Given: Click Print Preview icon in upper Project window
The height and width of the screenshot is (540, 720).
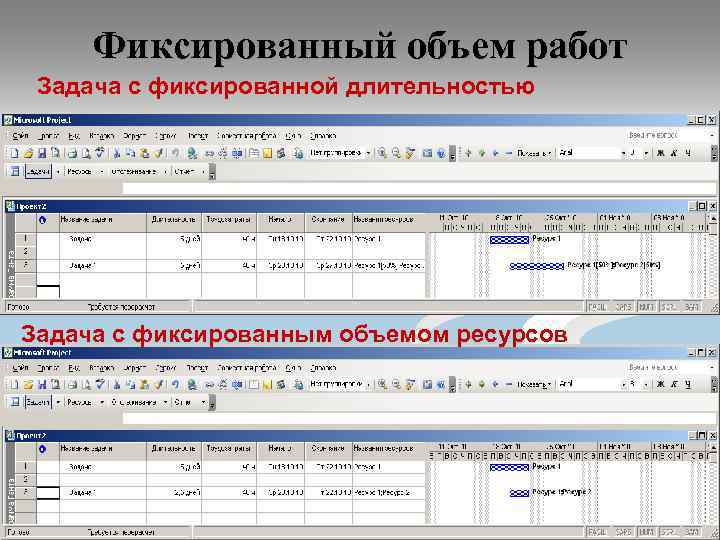Looking at the screenshot, I should tap(86, 153).
